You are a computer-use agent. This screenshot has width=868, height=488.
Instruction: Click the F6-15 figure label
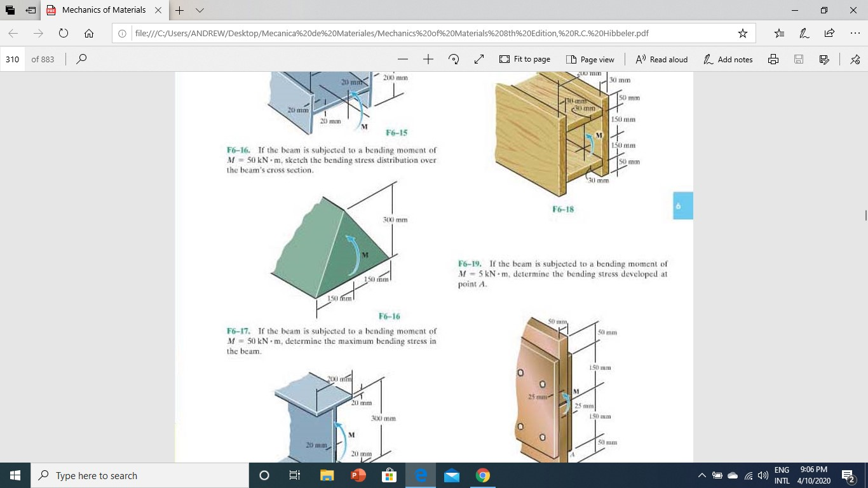tap(397, 132)
